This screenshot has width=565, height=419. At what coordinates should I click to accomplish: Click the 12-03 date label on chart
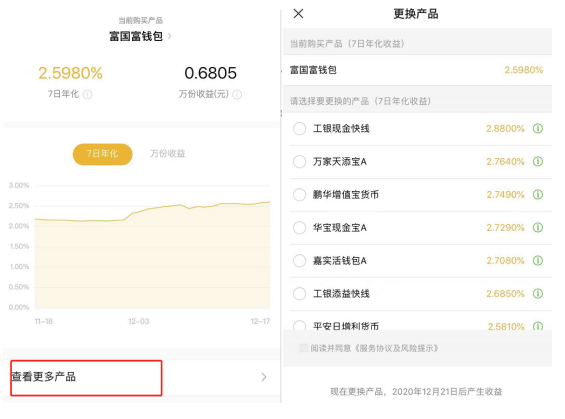(139, 321)
